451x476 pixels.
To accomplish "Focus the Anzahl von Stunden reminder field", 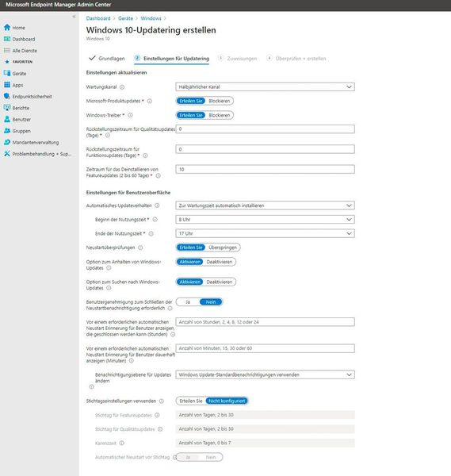I will click(x=265, y=322).
